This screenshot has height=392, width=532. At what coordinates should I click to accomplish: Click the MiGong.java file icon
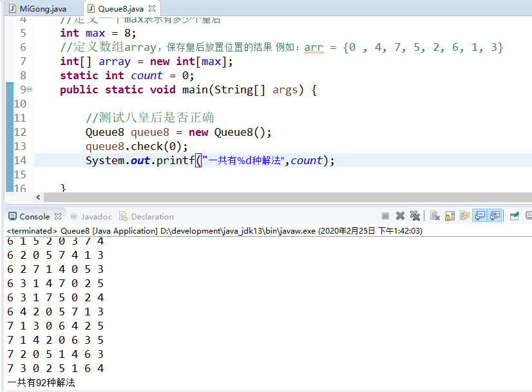click(x=12, y=8)
